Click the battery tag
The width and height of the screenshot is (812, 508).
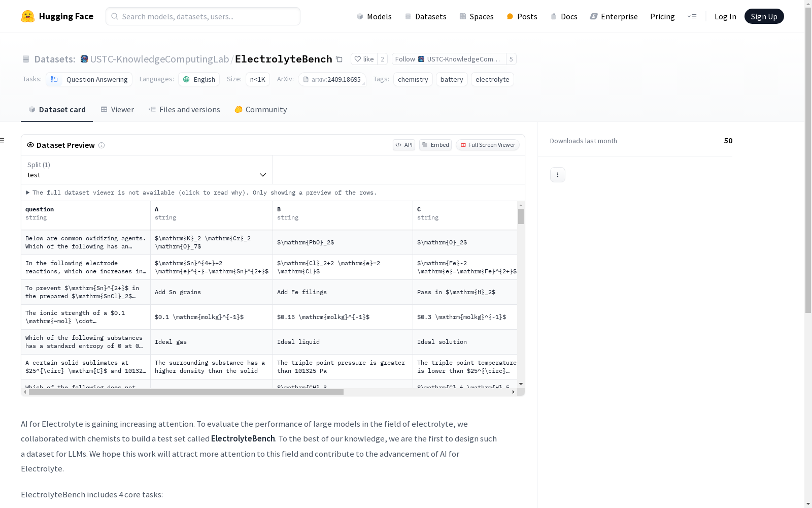(x=452, y=79)
